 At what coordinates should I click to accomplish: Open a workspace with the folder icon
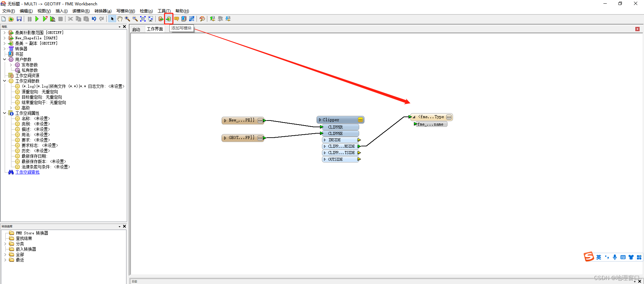(x=11, y=19)
